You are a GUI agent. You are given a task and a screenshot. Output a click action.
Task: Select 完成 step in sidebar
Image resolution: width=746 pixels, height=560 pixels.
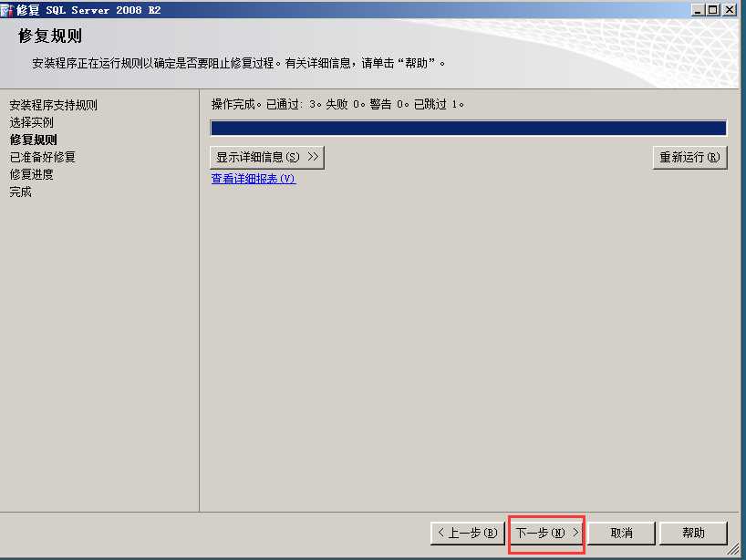20,192
